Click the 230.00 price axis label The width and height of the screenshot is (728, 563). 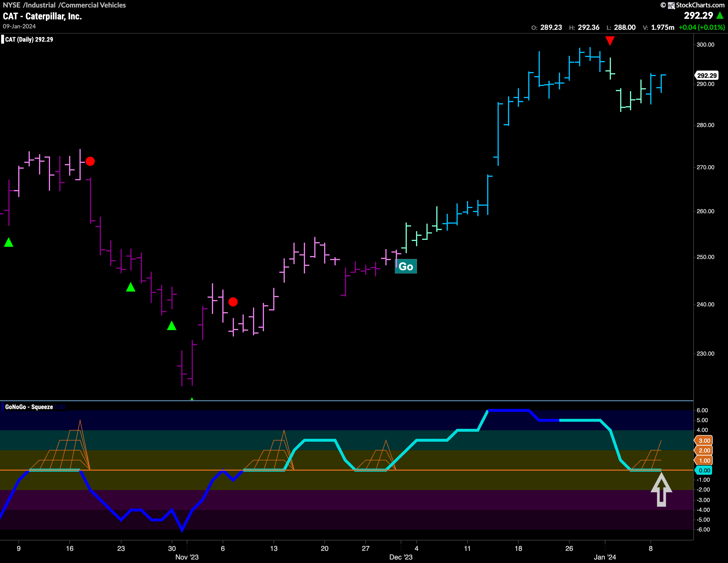click(x=705, y=354)
